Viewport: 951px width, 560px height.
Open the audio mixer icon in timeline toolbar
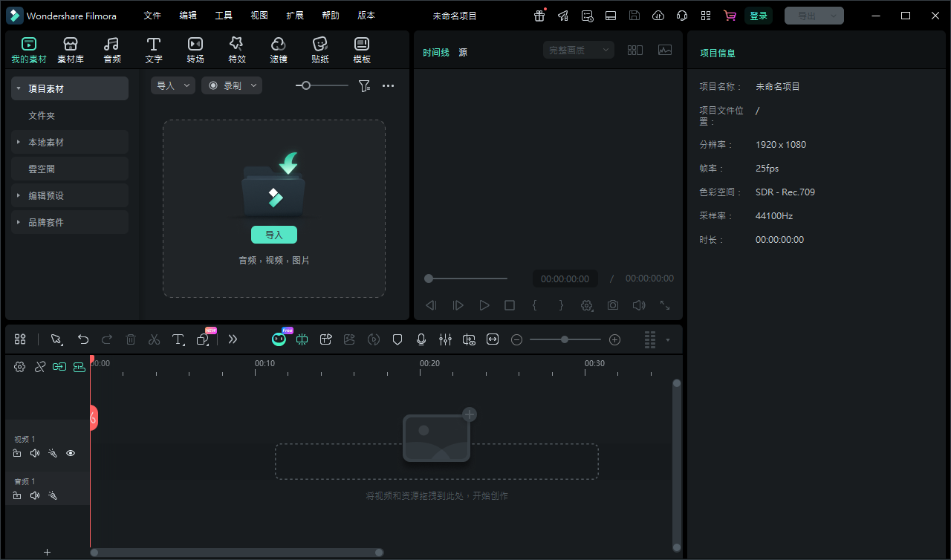(x=445, y=339)
